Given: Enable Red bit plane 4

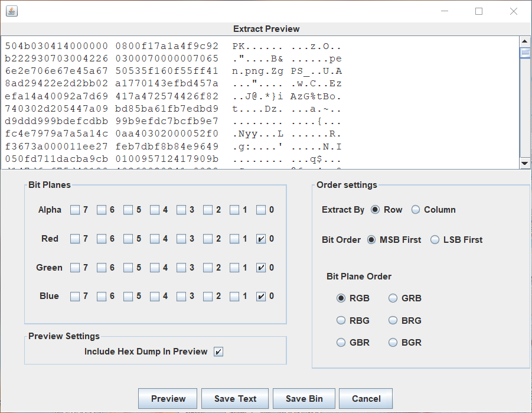Looking at the screenshot, I should point(155,239).
